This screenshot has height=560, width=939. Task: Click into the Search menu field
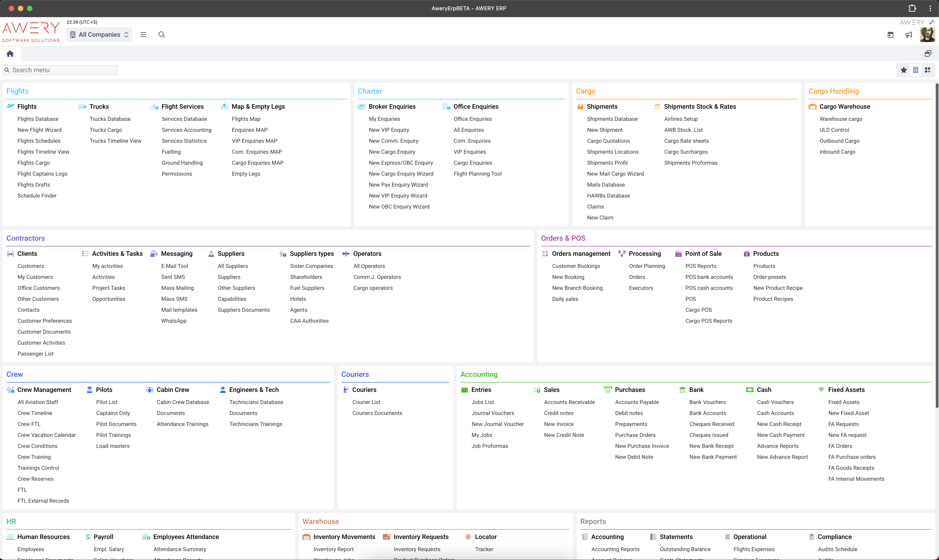[x=60, y=70]
